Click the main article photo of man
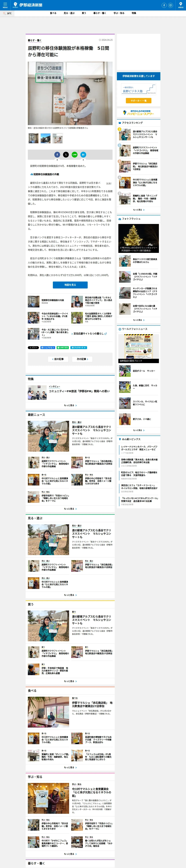Image resolution: width=186 pixels, height=868 pixels. [x=70, y=93]
